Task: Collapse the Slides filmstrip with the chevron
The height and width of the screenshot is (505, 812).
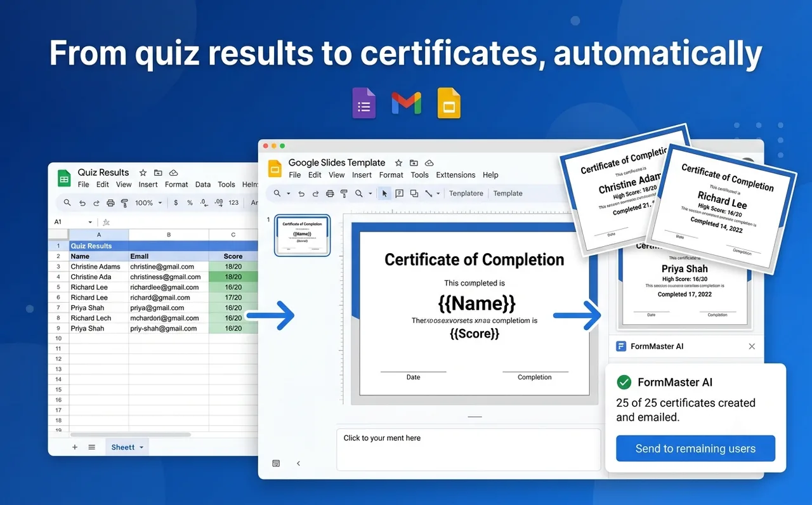Action: tap(298, 464)
